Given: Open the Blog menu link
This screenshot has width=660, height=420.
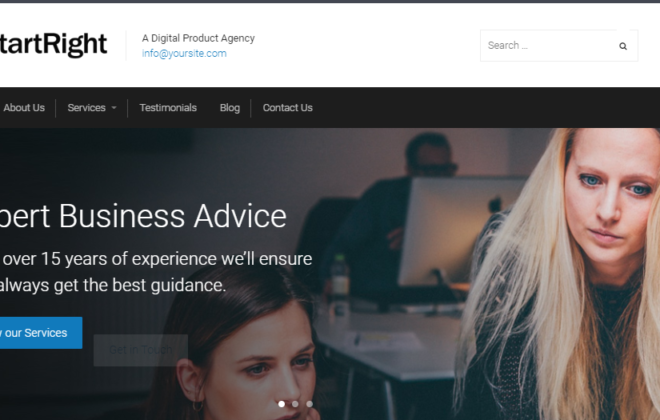Looking at the screenshot, I should tap(230, 108).
